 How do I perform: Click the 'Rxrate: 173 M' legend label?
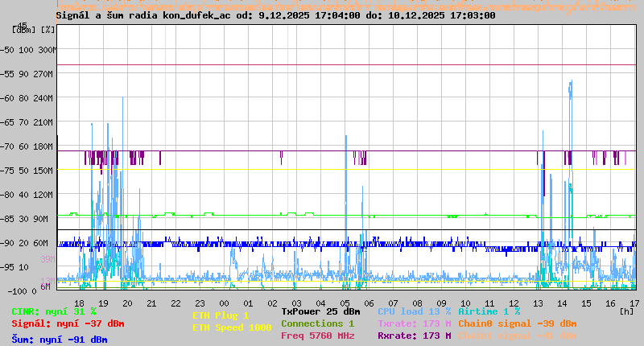pos(415,336)
